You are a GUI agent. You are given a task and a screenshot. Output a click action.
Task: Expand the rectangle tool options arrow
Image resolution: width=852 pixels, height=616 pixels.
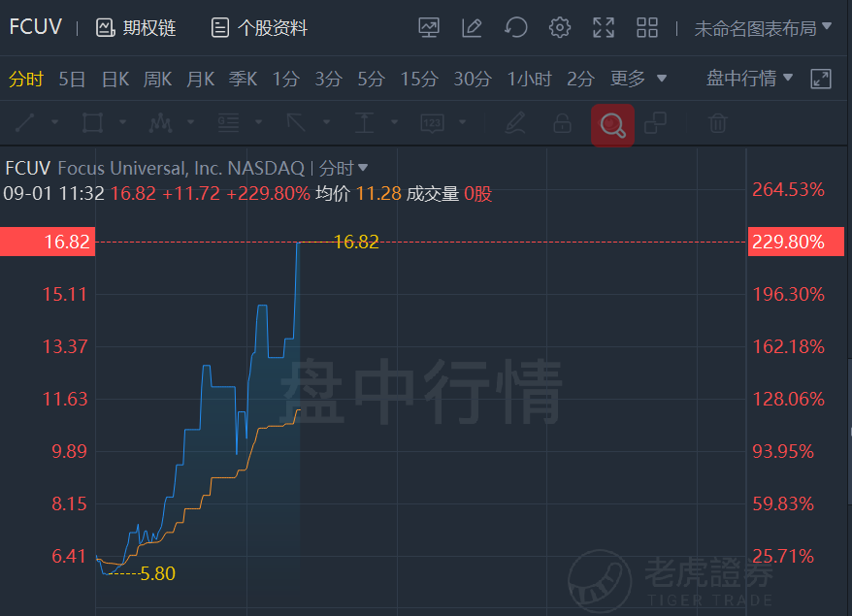(123, 122)
